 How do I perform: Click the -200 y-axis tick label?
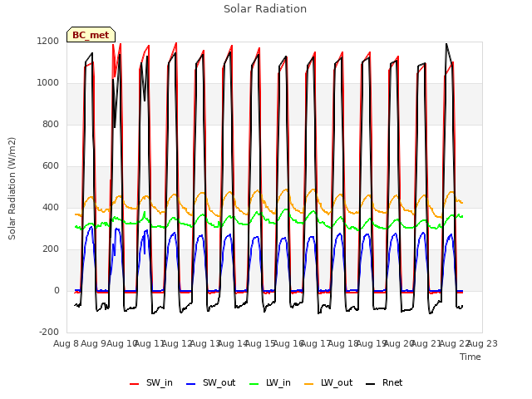click(49, 332)
